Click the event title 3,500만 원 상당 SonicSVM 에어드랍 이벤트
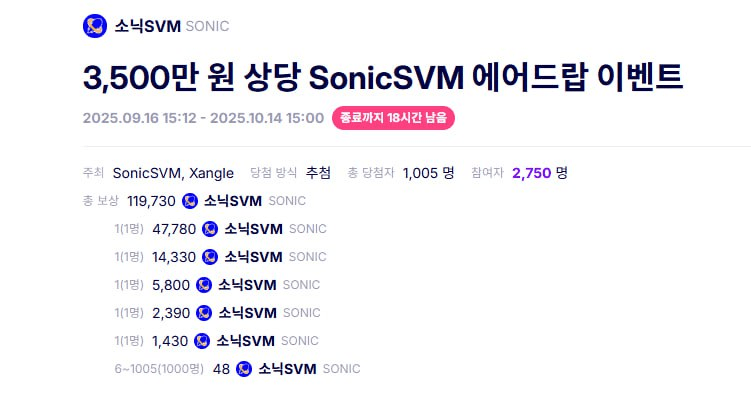This screenshot has height=406, width=751. pyautogui.click(x=382, y=77)
